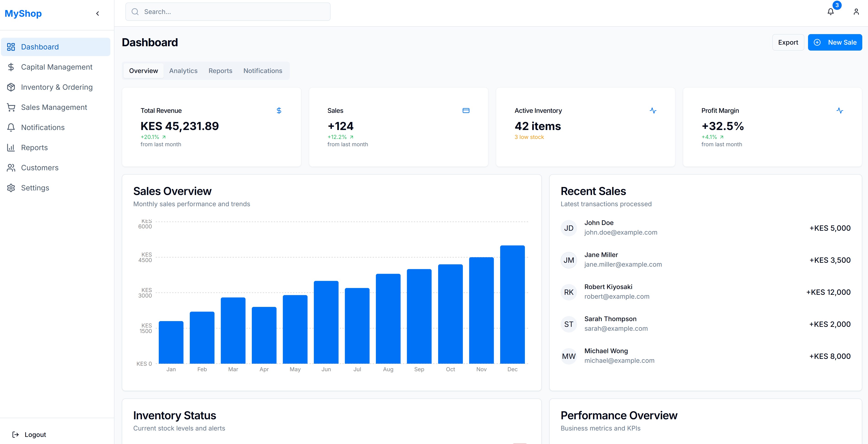Open Settings from the sidebar
Viewport: 868px width, 444px height.
click(x=35, y=188)
